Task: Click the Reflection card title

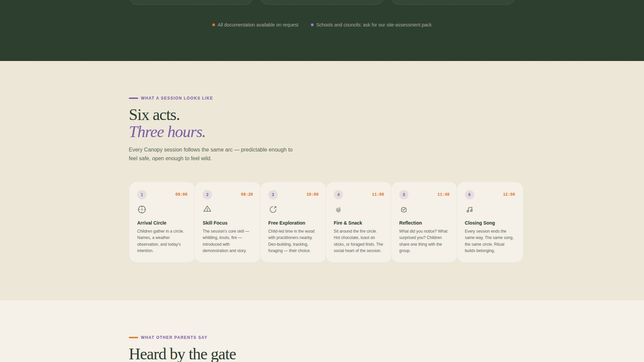Action: [411, 223]
